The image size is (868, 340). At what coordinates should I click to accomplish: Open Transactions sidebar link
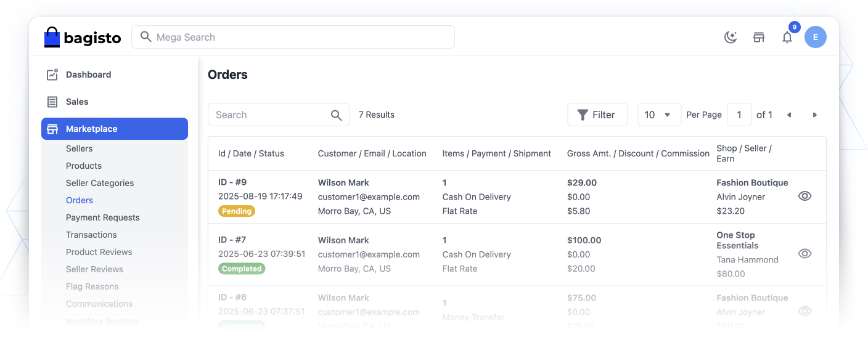tap(91, 235)
